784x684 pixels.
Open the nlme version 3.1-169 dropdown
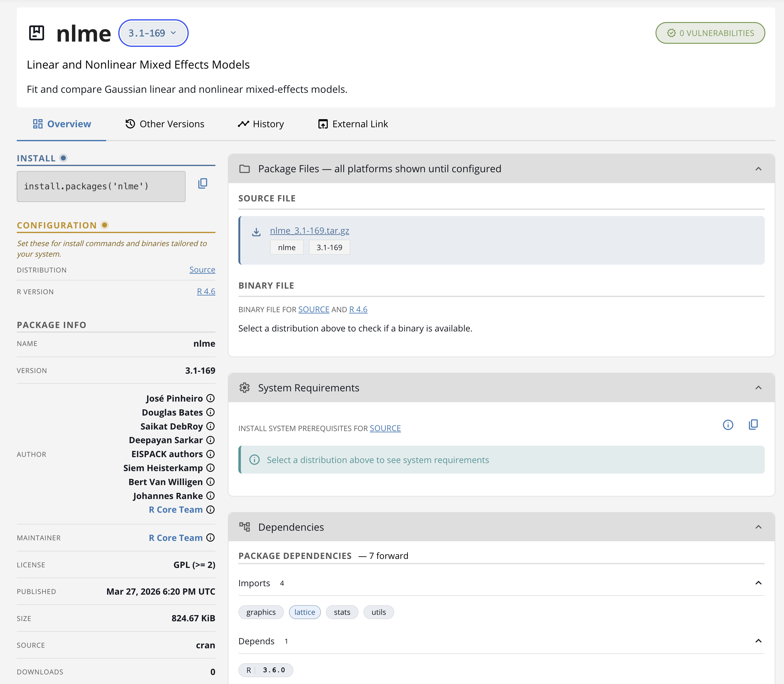(x=153, y=33)
